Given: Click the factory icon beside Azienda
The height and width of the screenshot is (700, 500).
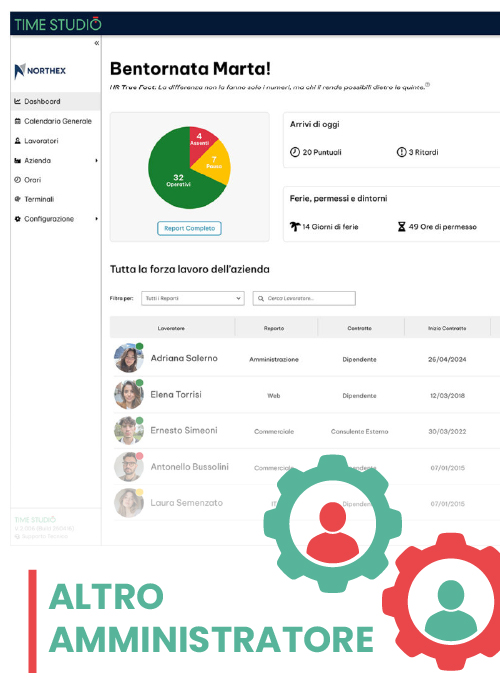Looking at the screenshot, I should (17, 160).
